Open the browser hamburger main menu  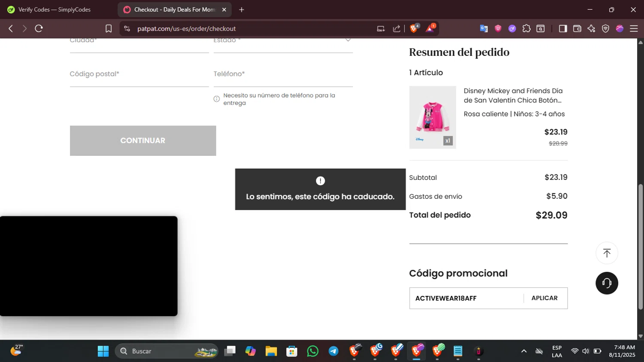(x=634, y=28)
